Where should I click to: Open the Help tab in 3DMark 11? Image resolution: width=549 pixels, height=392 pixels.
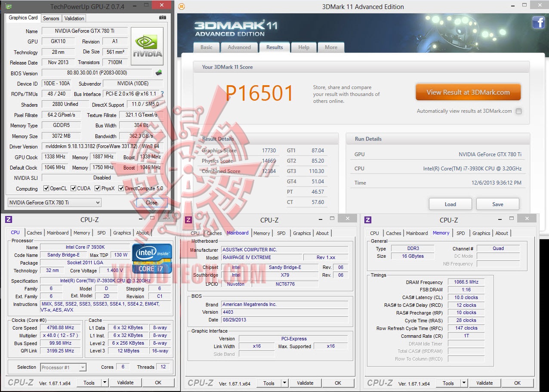[304, 47]
